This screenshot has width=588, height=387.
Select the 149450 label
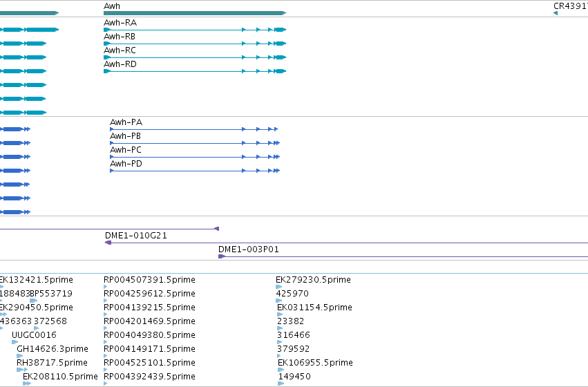click(294, 377)
